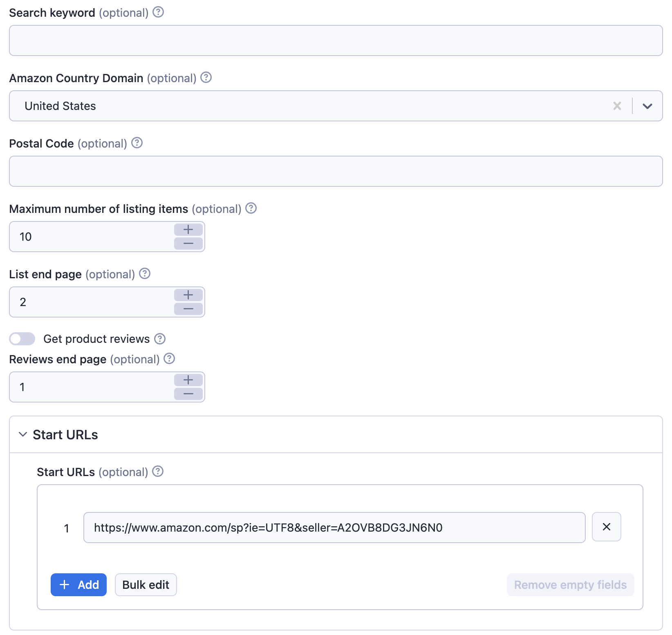Viewport: 672px width, 635px height.
Task: Remove the first Start URL entry
Action: (606, 527)
